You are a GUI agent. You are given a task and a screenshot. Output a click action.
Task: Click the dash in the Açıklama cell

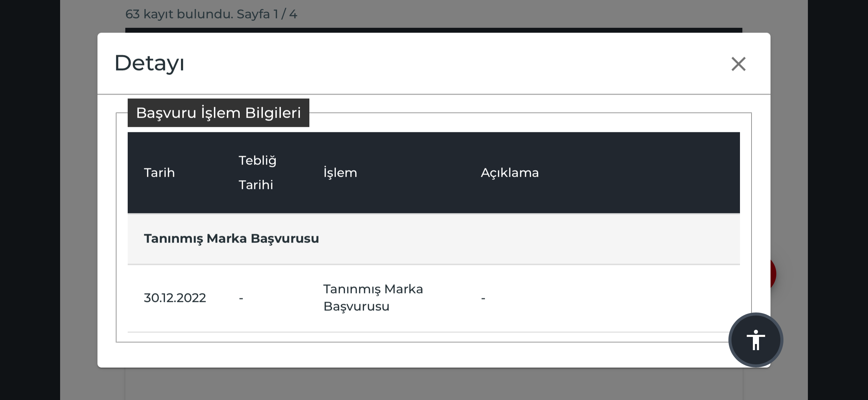483,298
